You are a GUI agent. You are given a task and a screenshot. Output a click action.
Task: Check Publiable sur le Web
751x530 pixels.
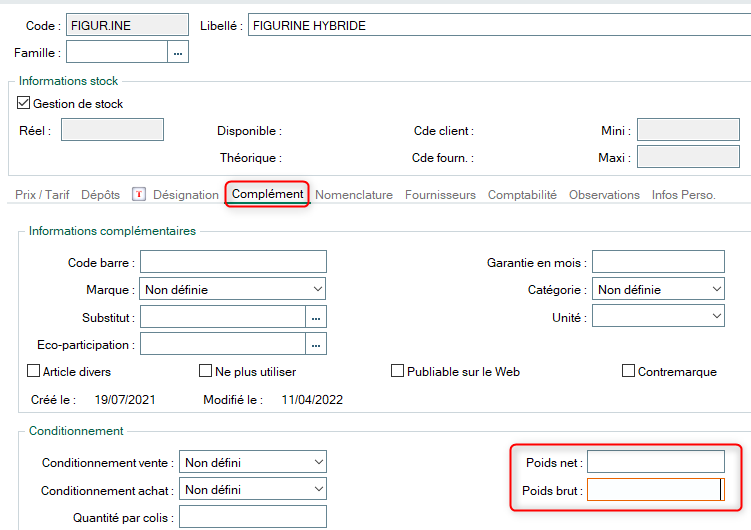tap(398, 371)
